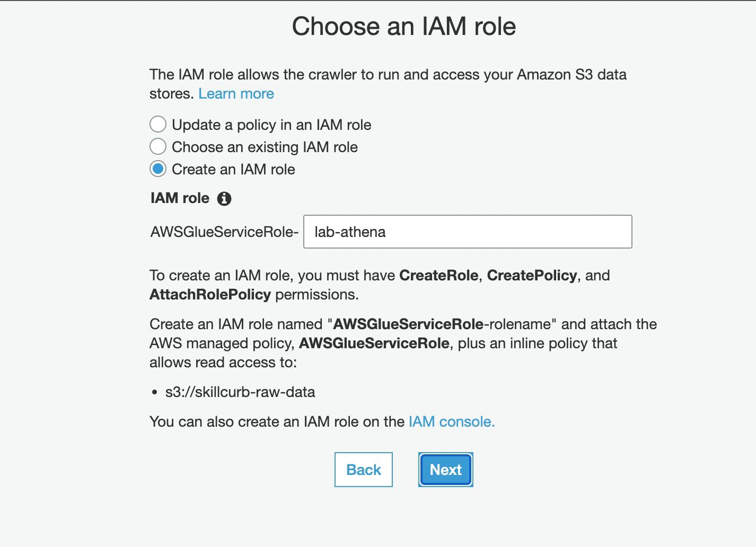Image resolution: width=756 pixels, height=547 pixels.
Task: Click the bold 'IAM role' field label
Action: pos(180,198)
